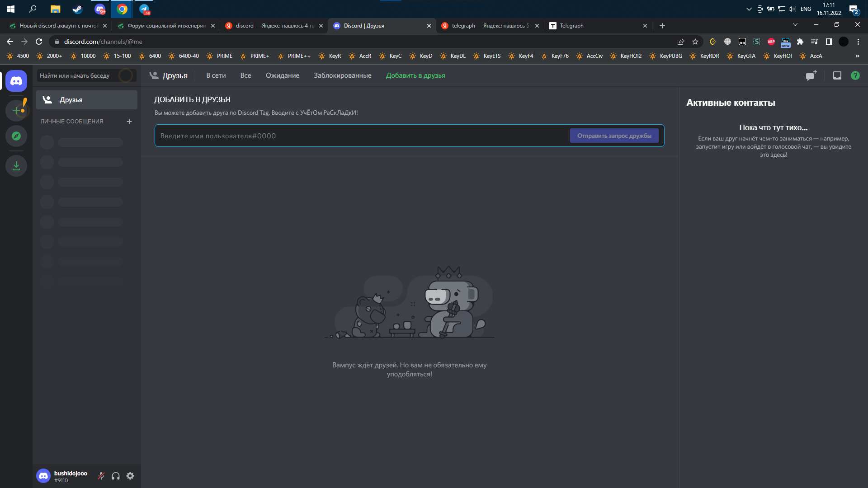Switch to the Заблокированные tab
Screen dimensions: 868x488
pos(342,75)
